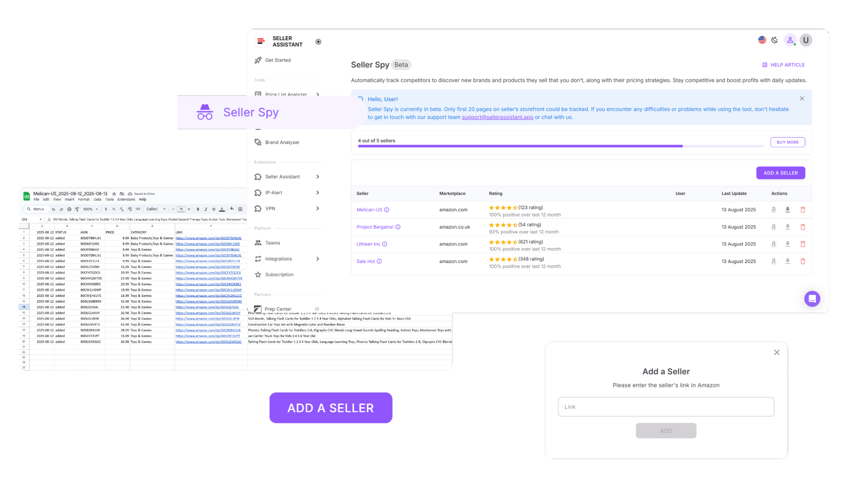Click the support@sellerassistant.app email link
The width and height of the screenshot is (868, 488).
click(497, 117)
